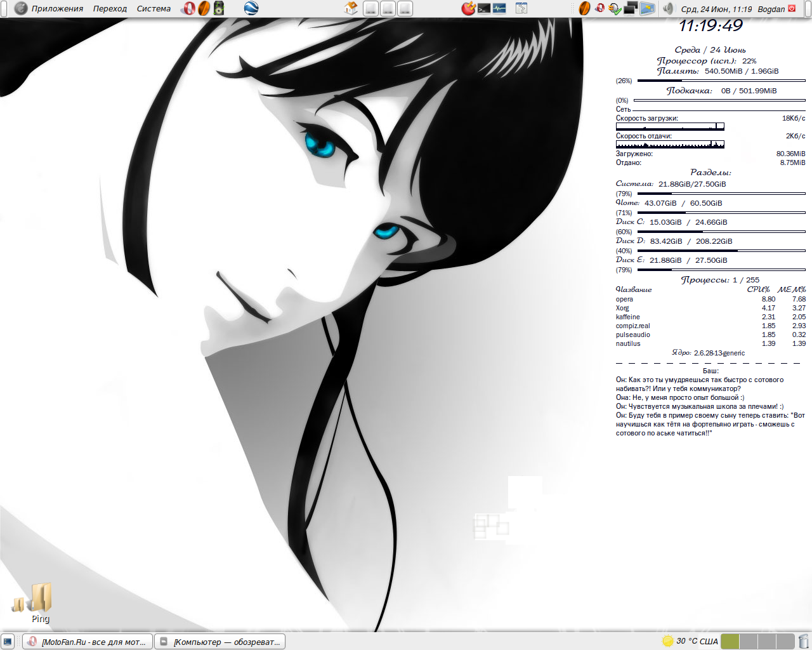This screenshot has height=650, width=812.
Task: Click the Загружено: 80.36MiB value
Action: (790, 154)
